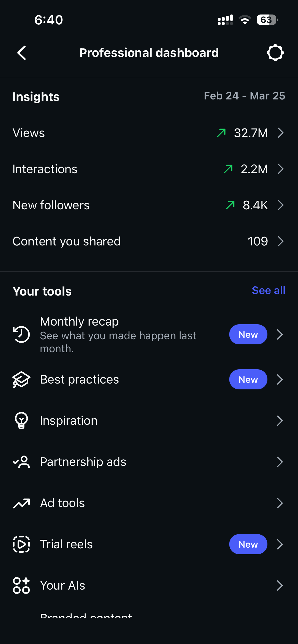
Task: Expand the New followers chevron
Action: pos(280,205)
